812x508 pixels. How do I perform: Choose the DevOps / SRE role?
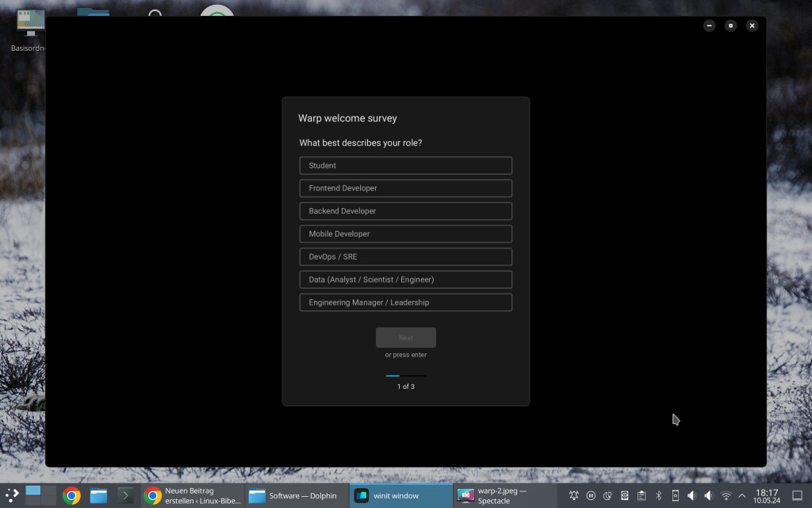point(405,256)
